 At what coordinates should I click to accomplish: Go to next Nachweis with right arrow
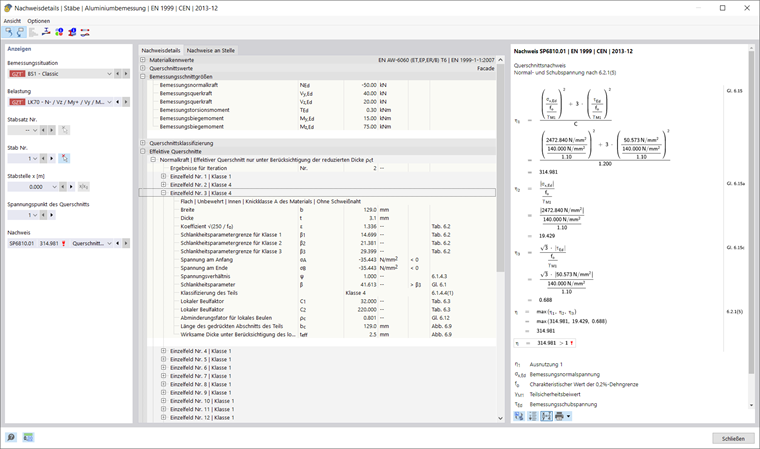pyautogui.click(x=126, y=243)
